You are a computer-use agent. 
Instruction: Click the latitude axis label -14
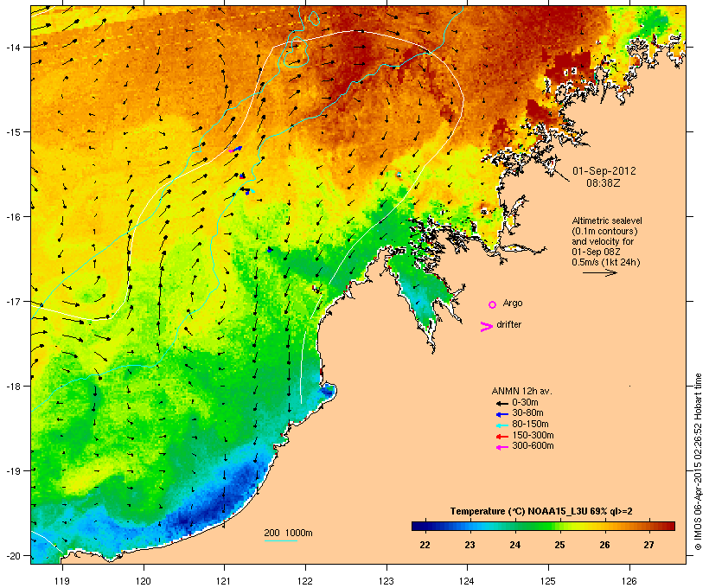[x=12, y=47]
